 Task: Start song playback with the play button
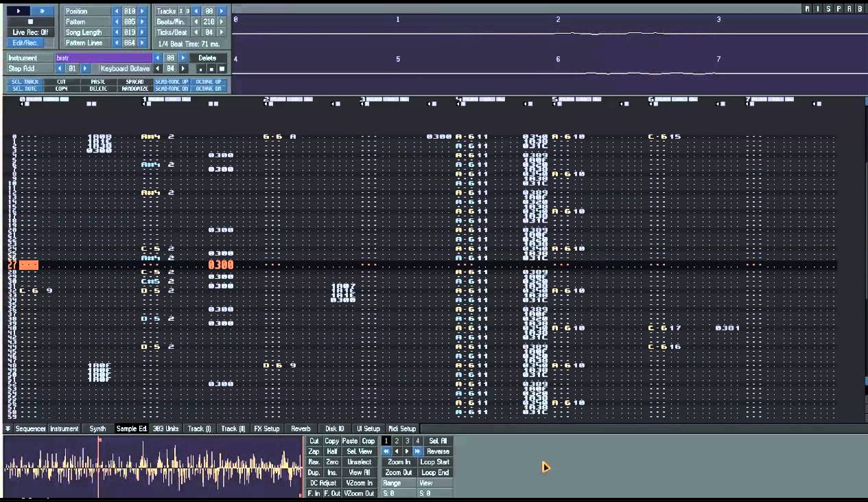(19, 11)
